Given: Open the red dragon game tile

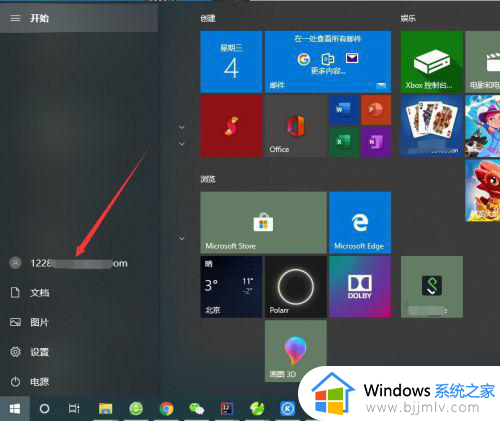Looking at the screenshot, I should pos(483,190).
